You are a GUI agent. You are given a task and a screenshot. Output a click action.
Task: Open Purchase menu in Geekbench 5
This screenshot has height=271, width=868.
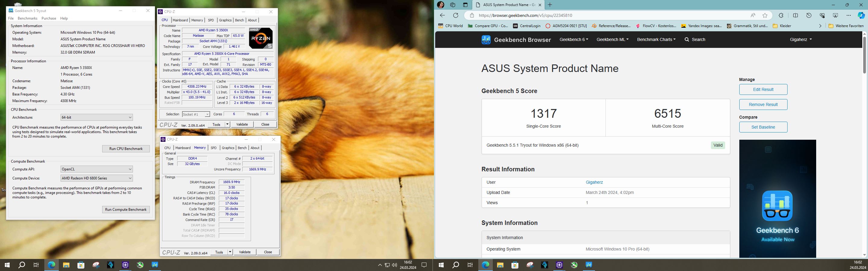[x=49, y=18]
